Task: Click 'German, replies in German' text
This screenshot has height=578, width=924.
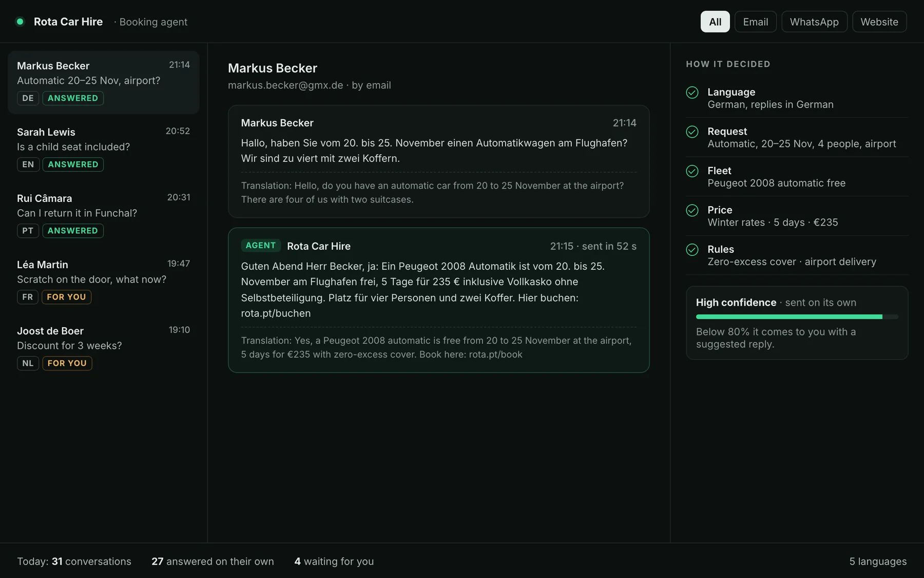Action: [x=771, y=105]
